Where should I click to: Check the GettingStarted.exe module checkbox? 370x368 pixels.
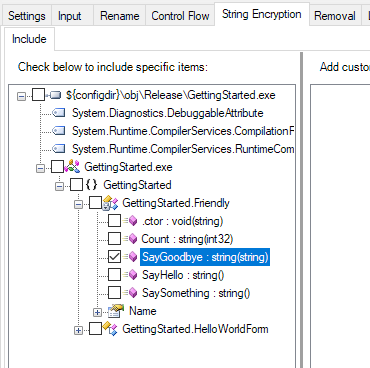(57, 167)
